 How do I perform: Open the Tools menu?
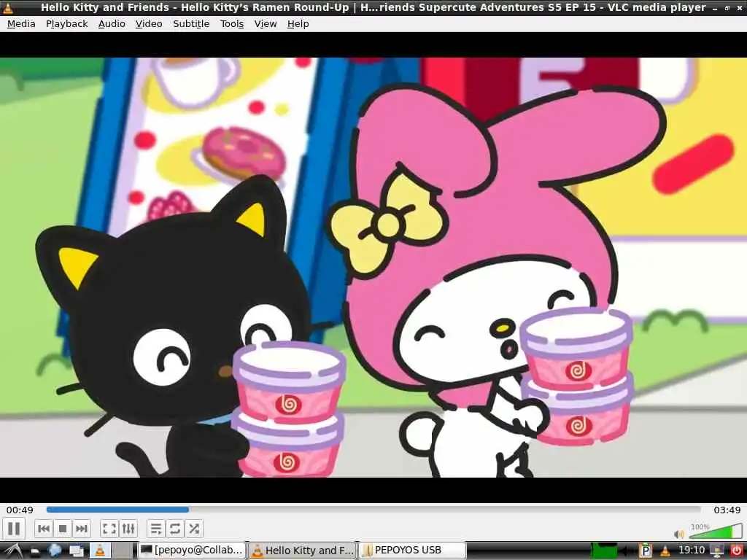(232, 24)
